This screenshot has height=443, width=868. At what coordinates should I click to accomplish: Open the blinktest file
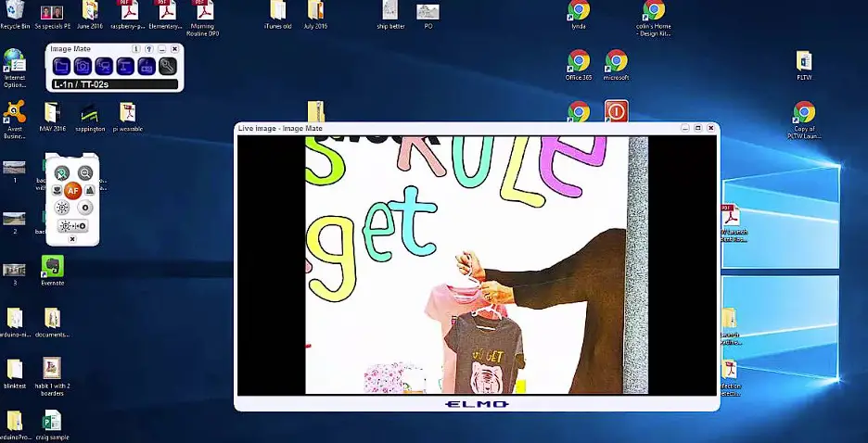[x=15, y=373]
